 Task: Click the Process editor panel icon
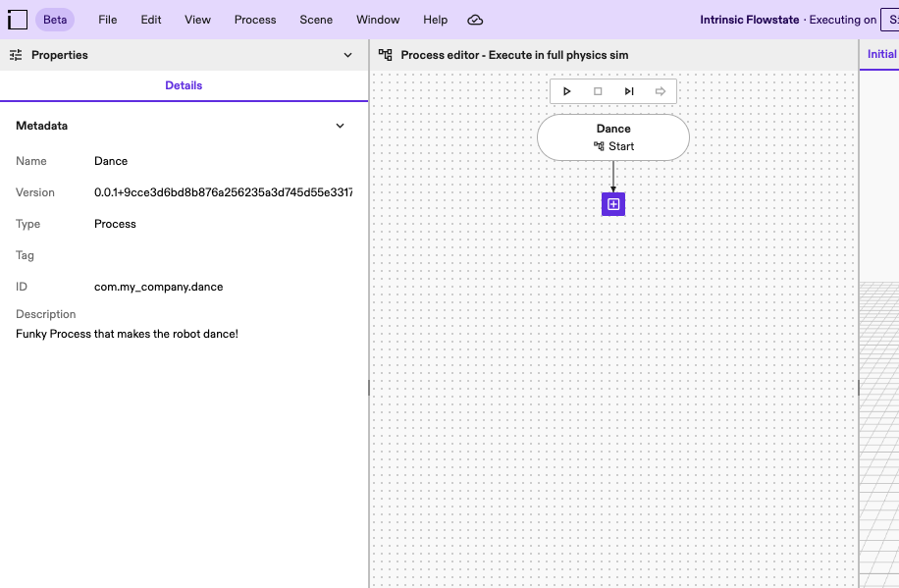[386, 55]
